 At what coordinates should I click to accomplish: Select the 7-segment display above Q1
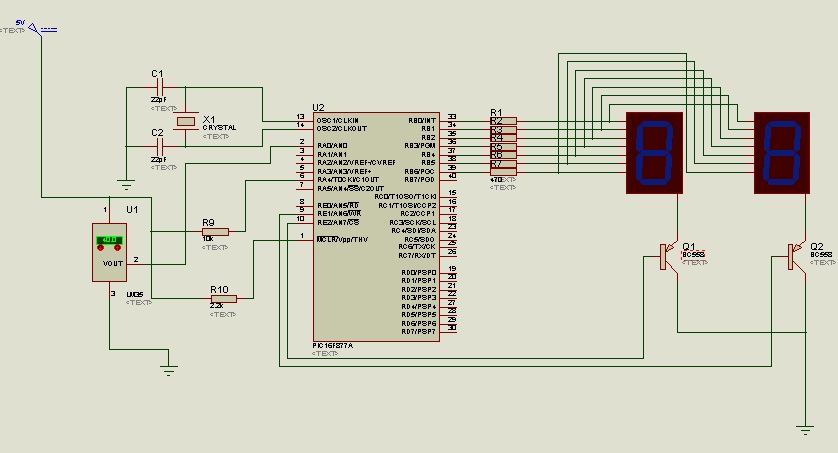tap(654, 153)
